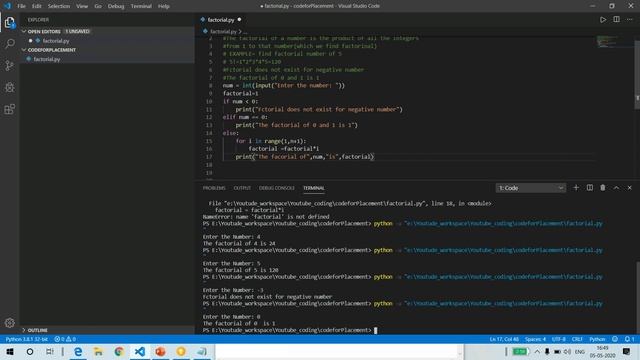Open the editor More Actions ellipsis

point(630,20)
